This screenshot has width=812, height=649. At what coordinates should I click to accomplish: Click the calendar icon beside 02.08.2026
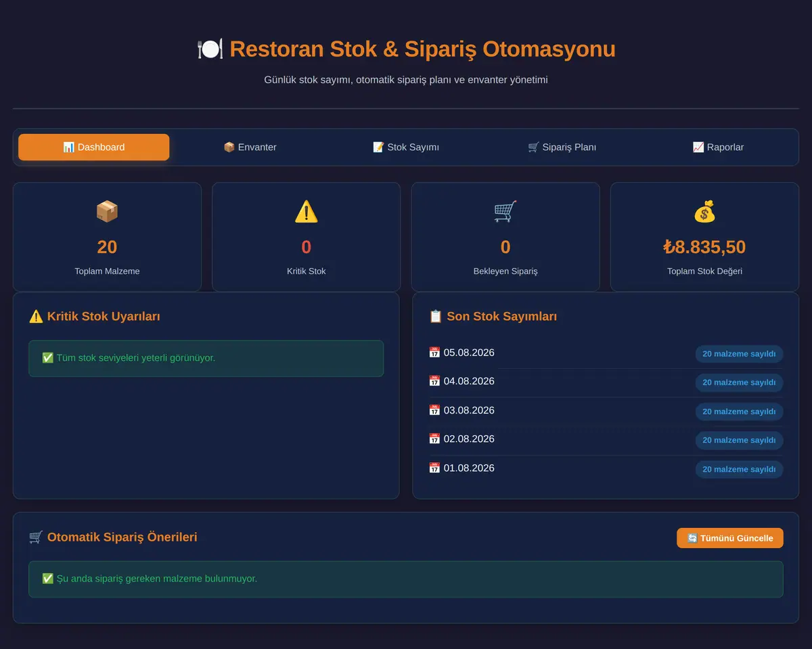tap(434, 439)
